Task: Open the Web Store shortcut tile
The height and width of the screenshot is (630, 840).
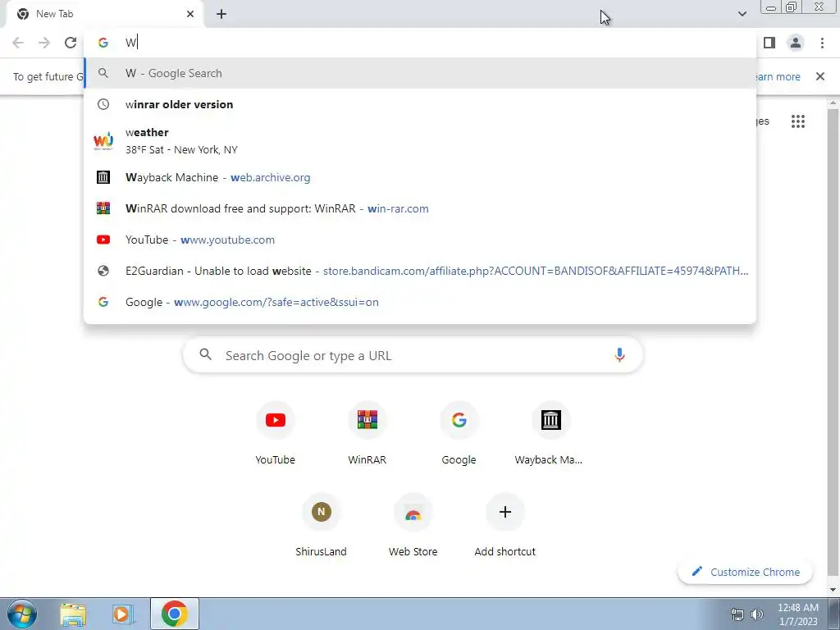Action: coord(413,526)
